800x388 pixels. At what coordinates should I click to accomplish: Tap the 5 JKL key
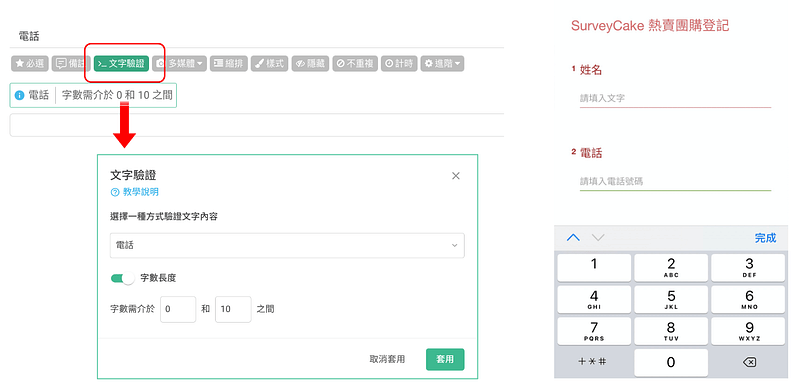coord(671,299)
